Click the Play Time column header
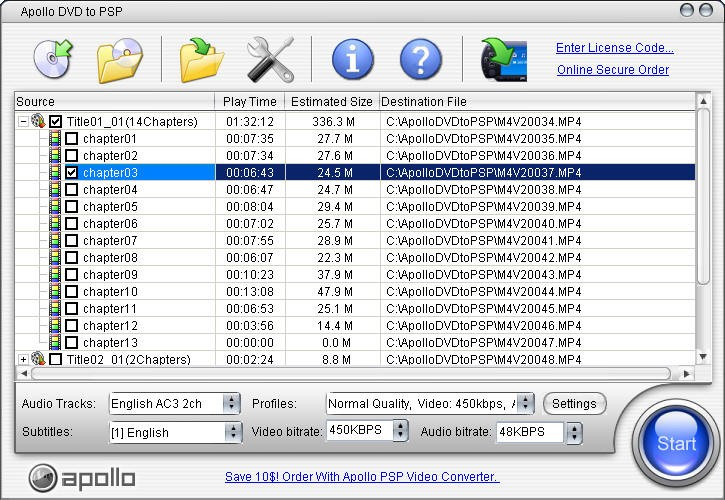The height and width of the screenshot is (500, 725). [x=250, y=101]
